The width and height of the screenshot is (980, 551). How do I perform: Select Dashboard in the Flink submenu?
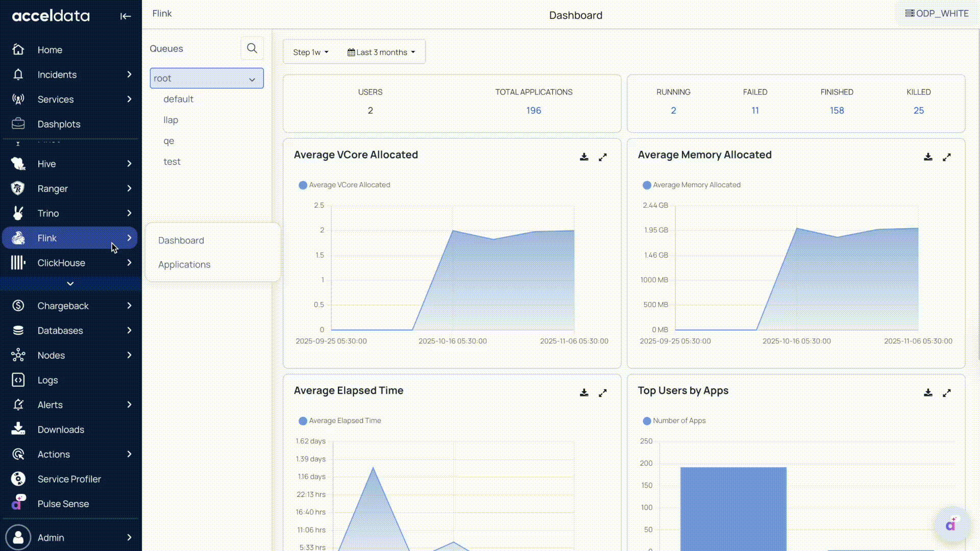[x=181, y=240]
